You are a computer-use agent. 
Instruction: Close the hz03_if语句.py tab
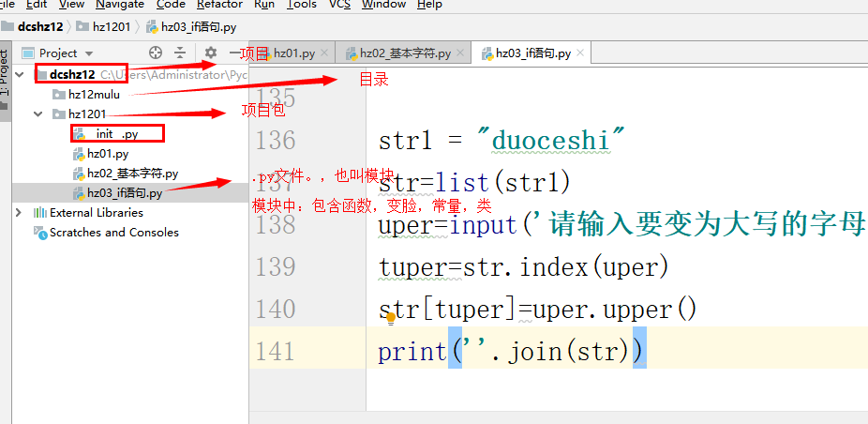(x=579, y=53)
